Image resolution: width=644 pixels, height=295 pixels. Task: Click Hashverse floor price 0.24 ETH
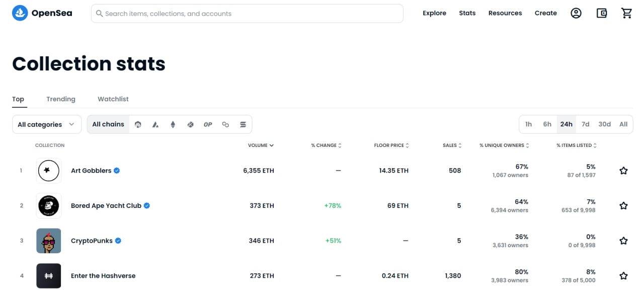click(x=395, y=276)
